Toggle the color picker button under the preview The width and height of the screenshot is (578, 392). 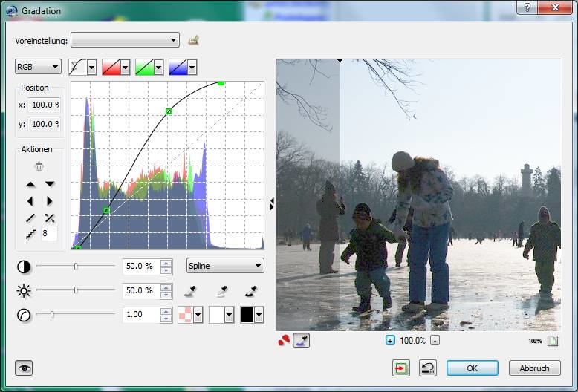(301, 341)
